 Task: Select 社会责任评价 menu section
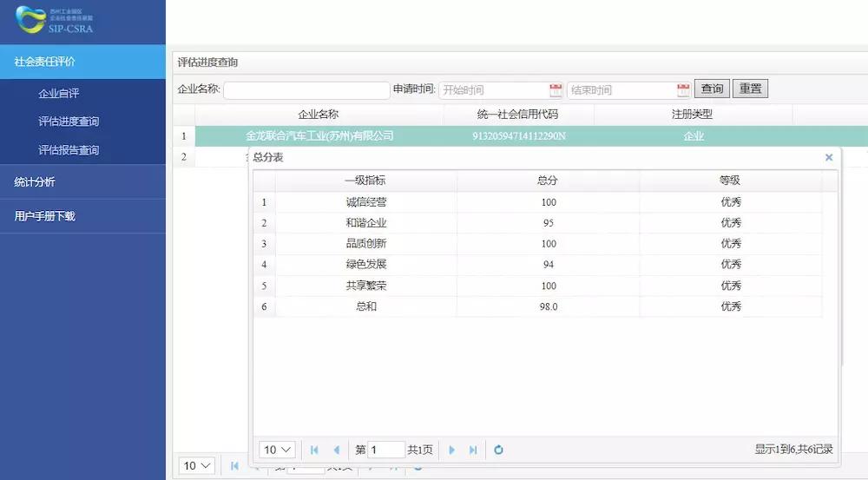point(82,62)
